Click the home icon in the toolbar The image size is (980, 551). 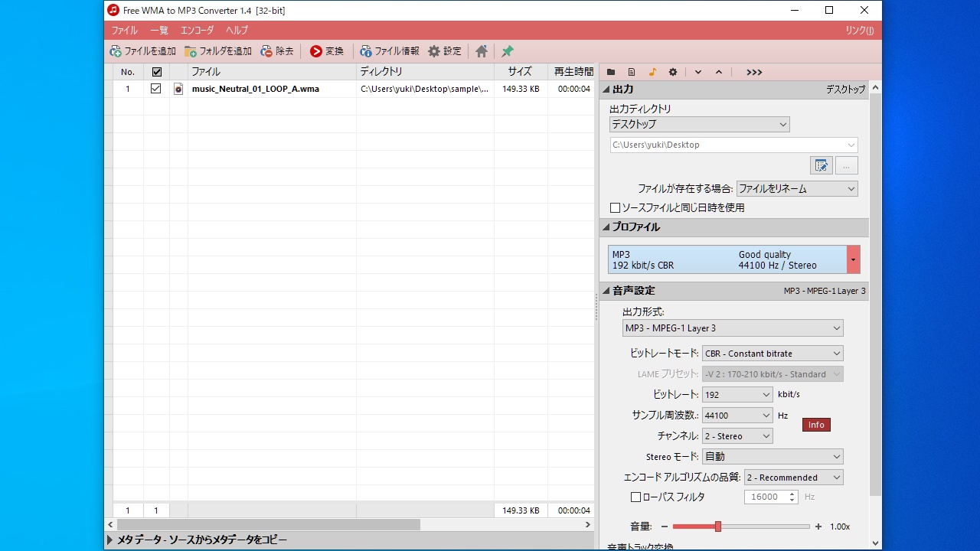(x=482, y=51)
